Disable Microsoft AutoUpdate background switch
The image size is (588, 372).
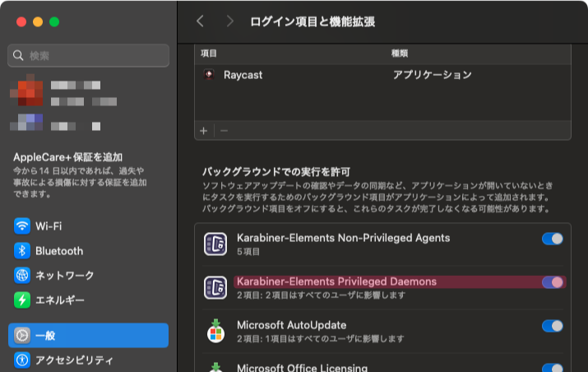point(553,326)
